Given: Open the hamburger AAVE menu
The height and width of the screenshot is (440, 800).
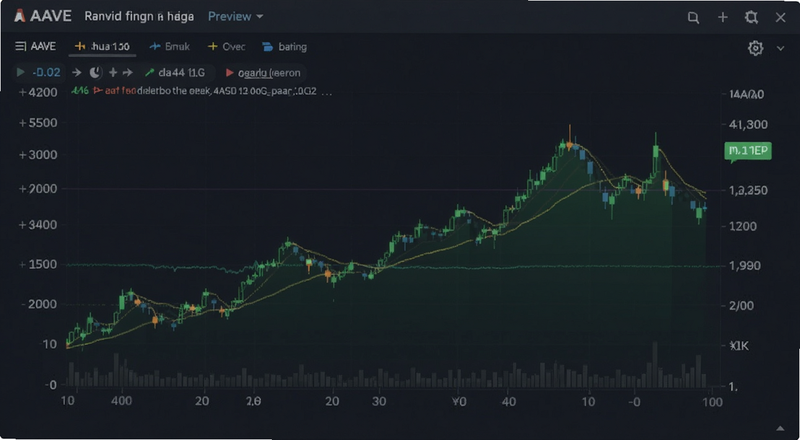Looking at the screenshot, I should click(x=35, y=46).
